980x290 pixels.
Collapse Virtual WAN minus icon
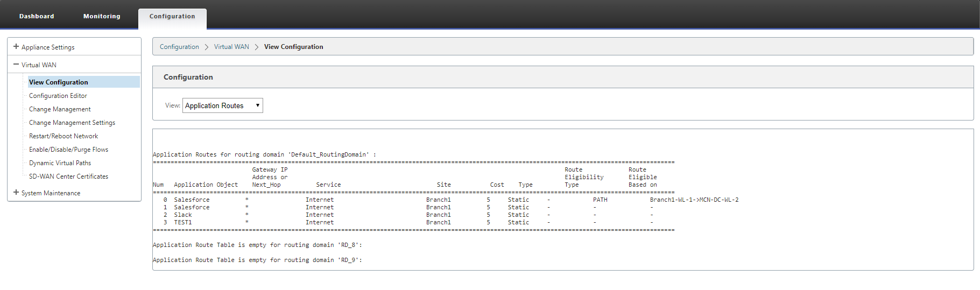point(16,65)
